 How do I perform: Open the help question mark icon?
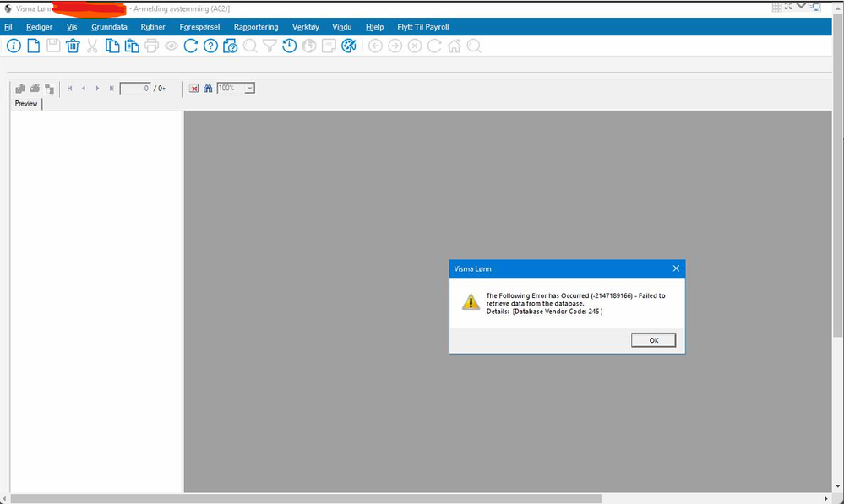[x=210, y=46]
